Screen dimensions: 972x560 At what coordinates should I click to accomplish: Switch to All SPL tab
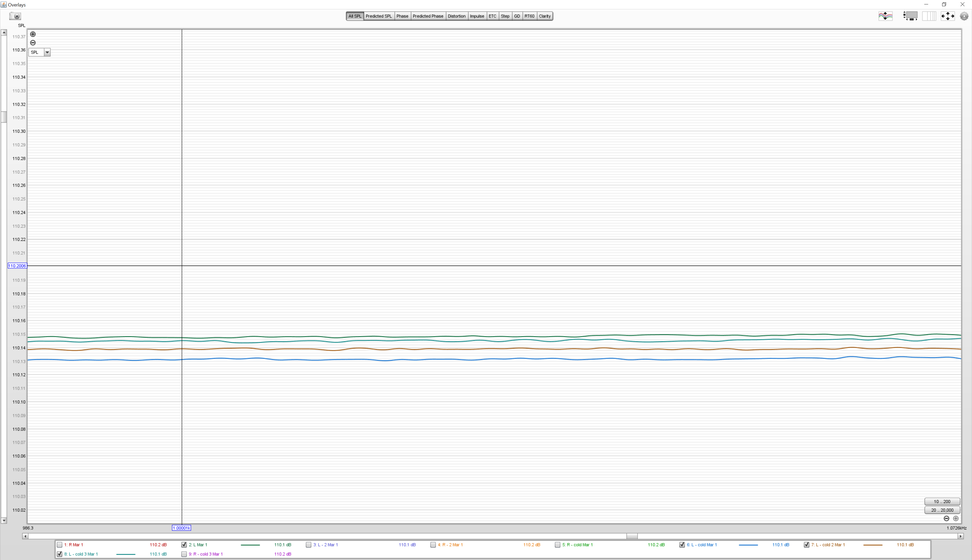tap(355, 16)
